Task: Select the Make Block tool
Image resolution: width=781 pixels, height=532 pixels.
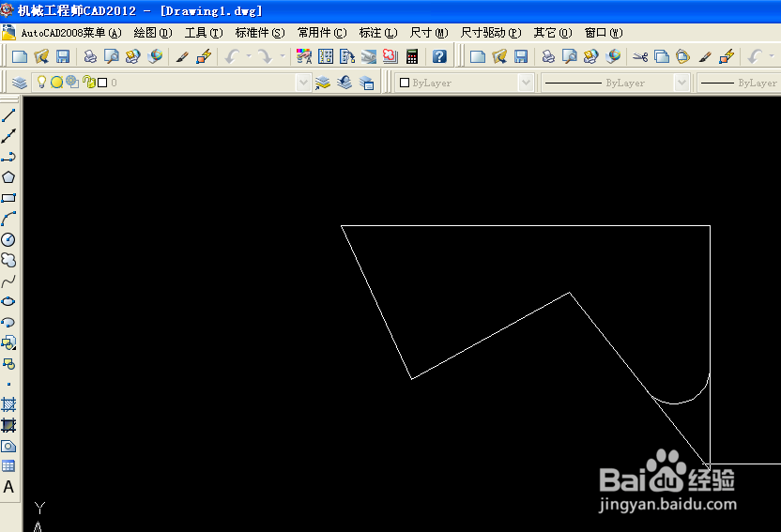Action: 8,364
